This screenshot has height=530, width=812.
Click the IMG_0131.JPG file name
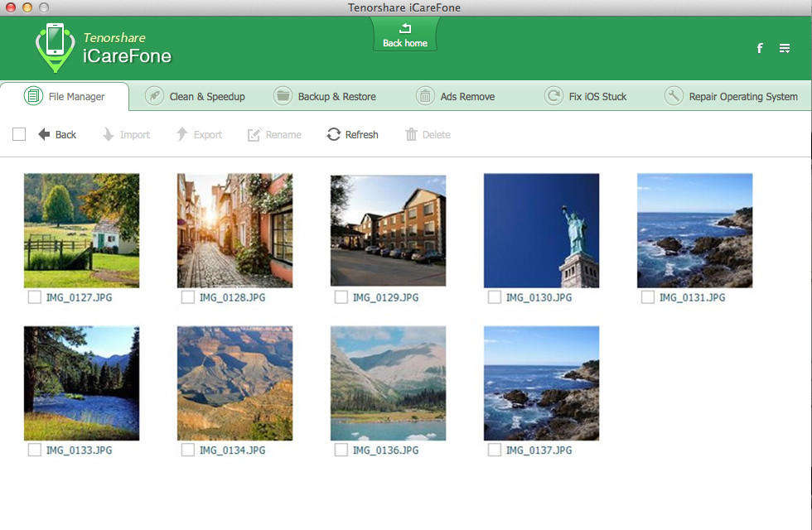(x=692, y=297)
